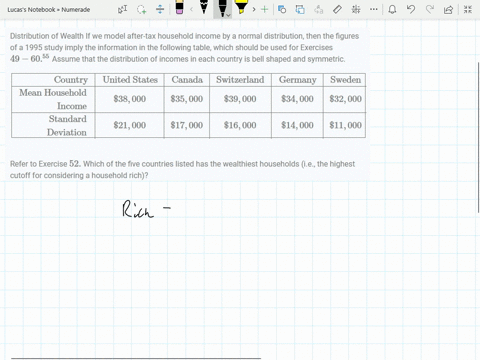This screenshot has width=480, height=360.
Task: Click the $11,000 standard deviation cell
Action: [x=345, y=125]
